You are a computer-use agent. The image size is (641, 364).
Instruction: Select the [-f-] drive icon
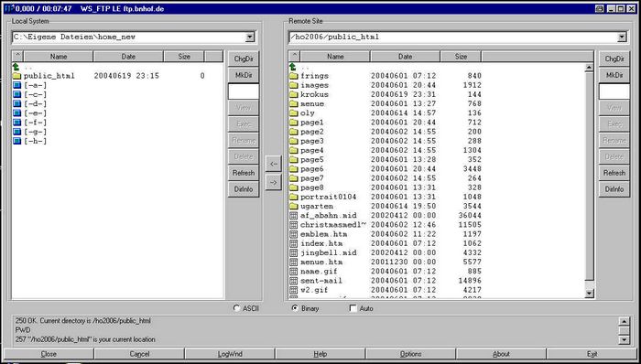16,123
